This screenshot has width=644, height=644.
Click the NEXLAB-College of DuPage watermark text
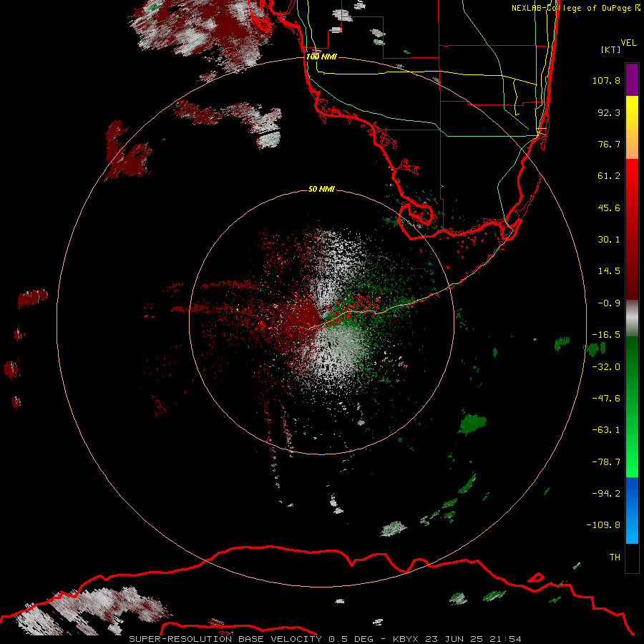tap(576, 8)
